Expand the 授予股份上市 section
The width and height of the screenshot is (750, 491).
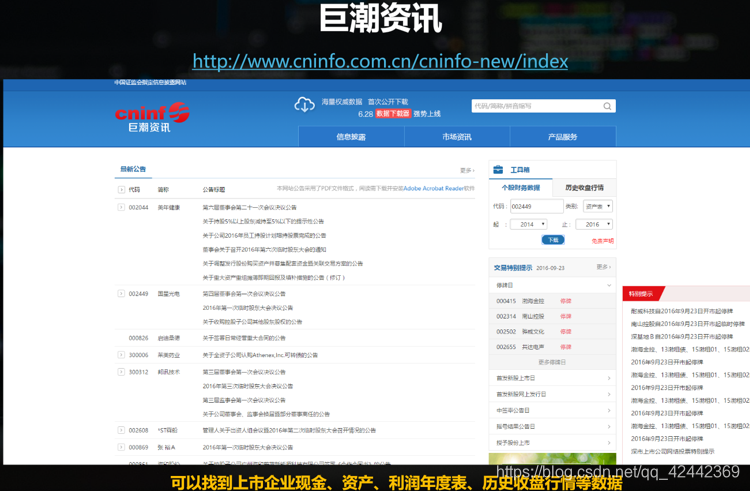552,443
